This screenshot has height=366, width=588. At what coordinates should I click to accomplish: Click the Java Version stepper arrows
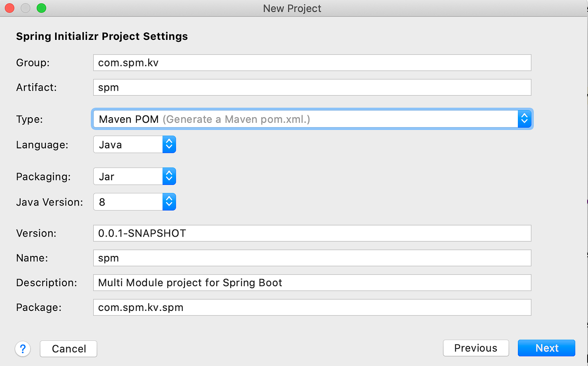(x=169, y=202)
